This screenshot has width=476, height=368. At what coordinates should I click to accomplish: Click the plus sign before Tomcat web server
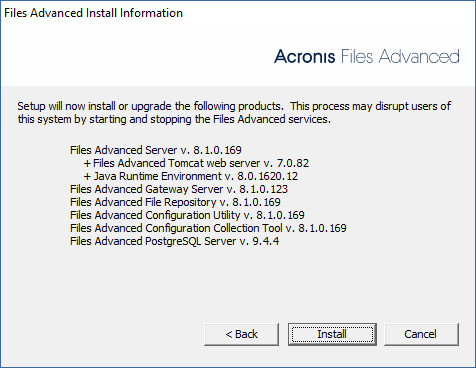pos(87,163)
